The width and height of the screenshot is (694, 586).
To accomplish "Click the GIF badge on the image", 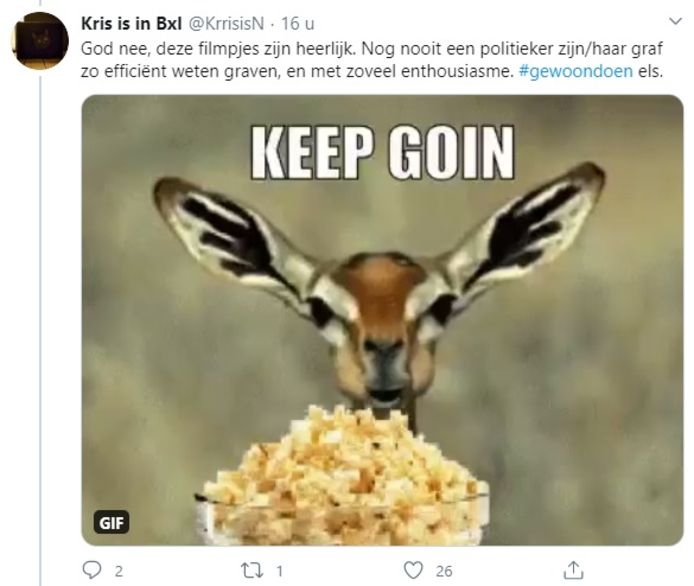I will point(111,522).
